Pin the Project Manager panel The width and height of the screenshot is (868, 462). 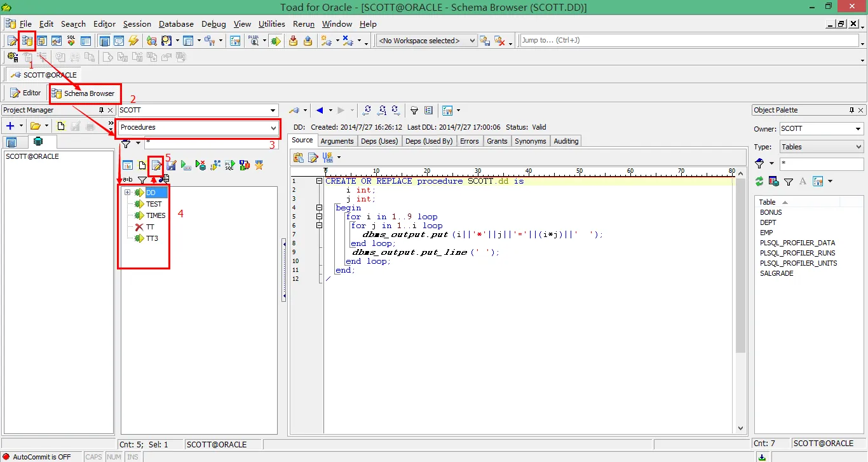pos(101,110)
